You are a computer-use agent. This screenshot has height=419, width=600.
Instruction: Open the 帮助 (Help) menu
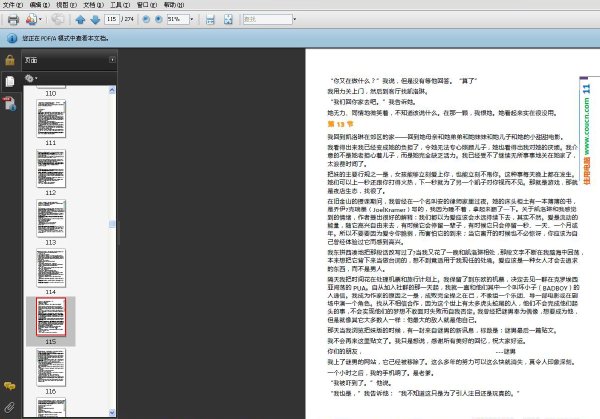pos(174,5)
